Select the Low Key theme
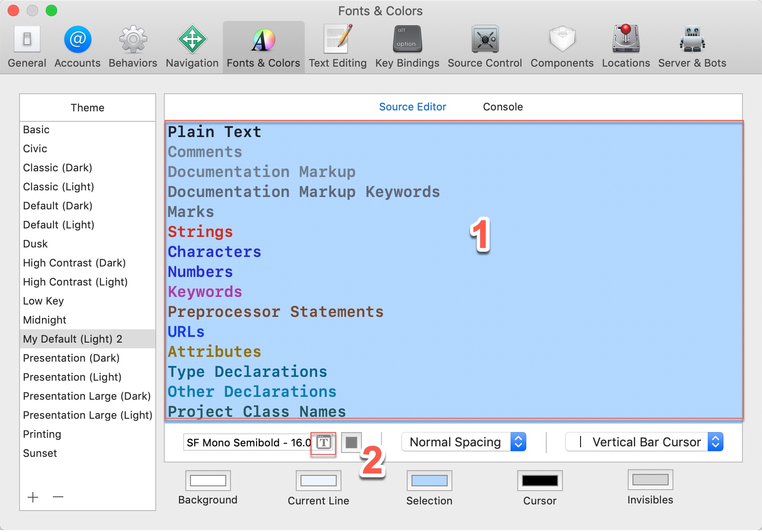 [x=88, y=301]
